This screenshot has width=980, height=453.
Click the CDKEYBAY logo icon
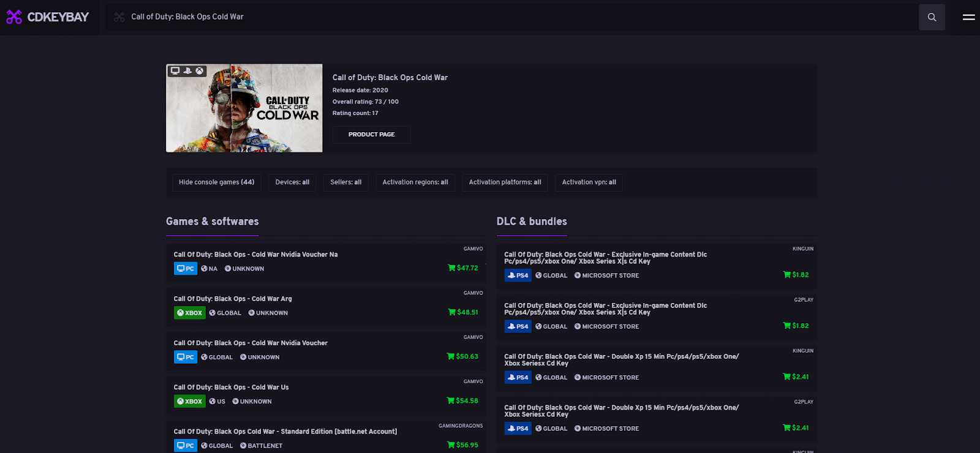[x=14, y=17]
